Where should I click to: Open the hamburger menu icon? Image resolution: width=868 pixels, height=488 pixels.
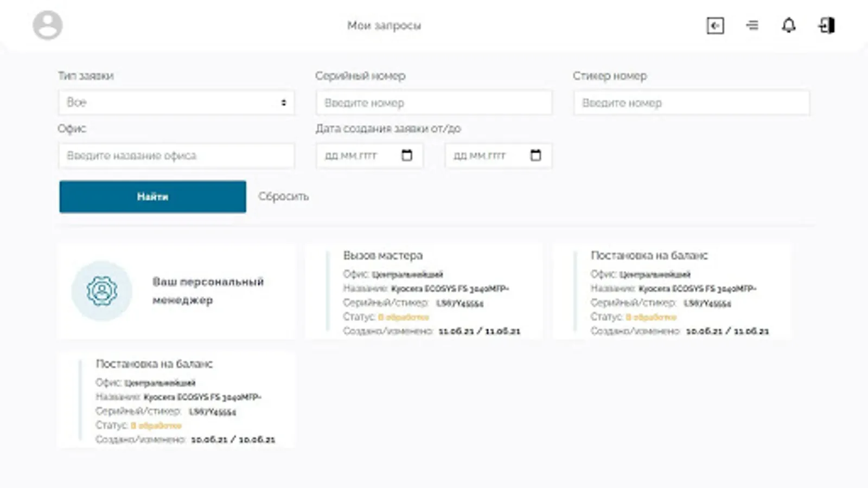click(x=752, y=25)
